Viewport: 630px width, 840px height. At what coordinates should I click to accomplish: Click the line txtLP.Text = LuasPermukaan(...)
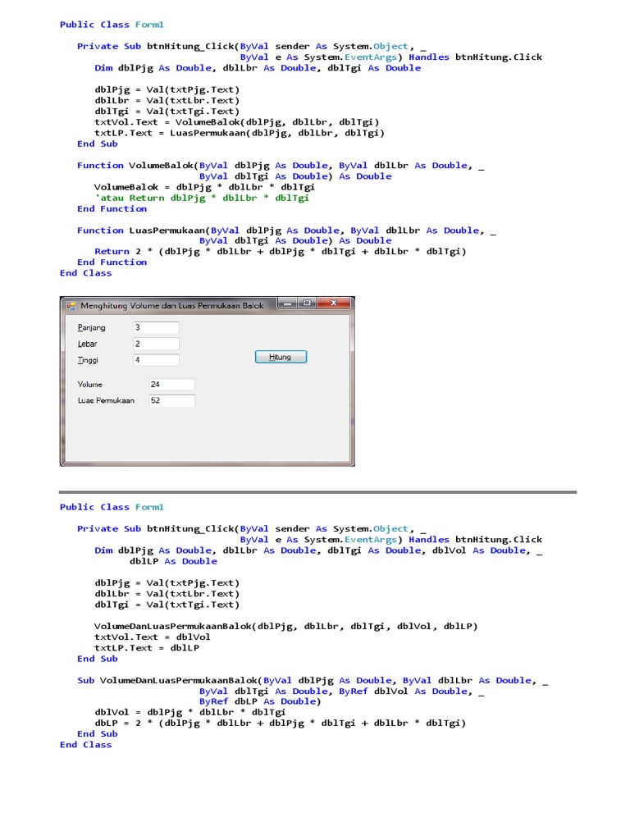[240, 133]
